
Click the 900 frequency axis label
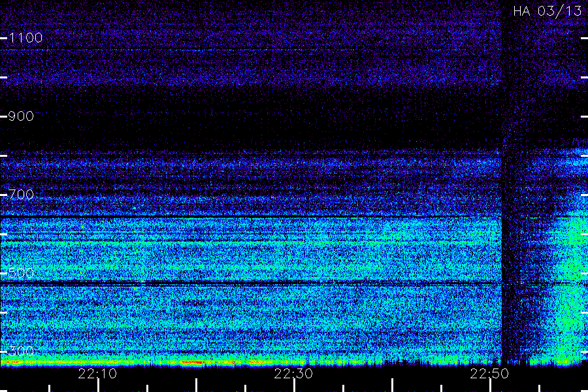(x=21, y=116)
